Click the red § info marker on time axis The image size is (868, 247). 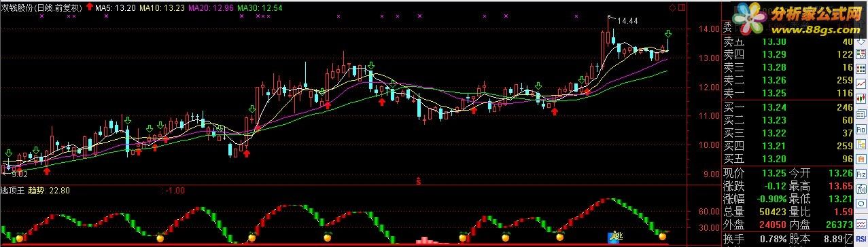coord(419,180)
